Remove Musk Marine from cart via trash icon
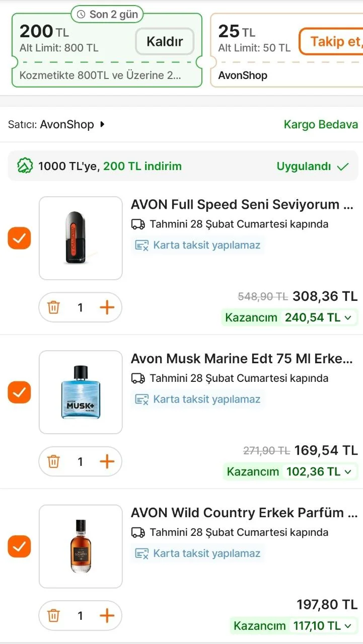This screenshot has height=644, width=363. coord(53,461)
